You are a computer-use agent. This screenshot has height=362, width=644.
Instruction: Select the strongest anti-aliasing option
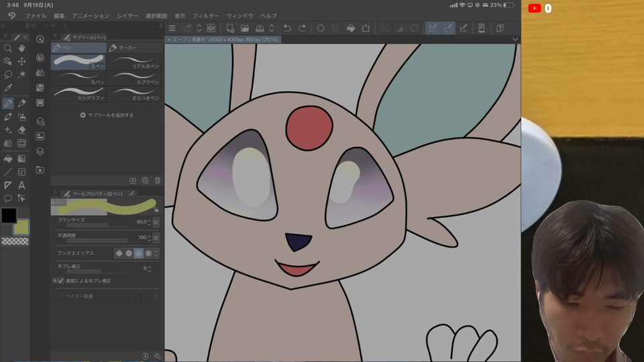pos(148,253)
